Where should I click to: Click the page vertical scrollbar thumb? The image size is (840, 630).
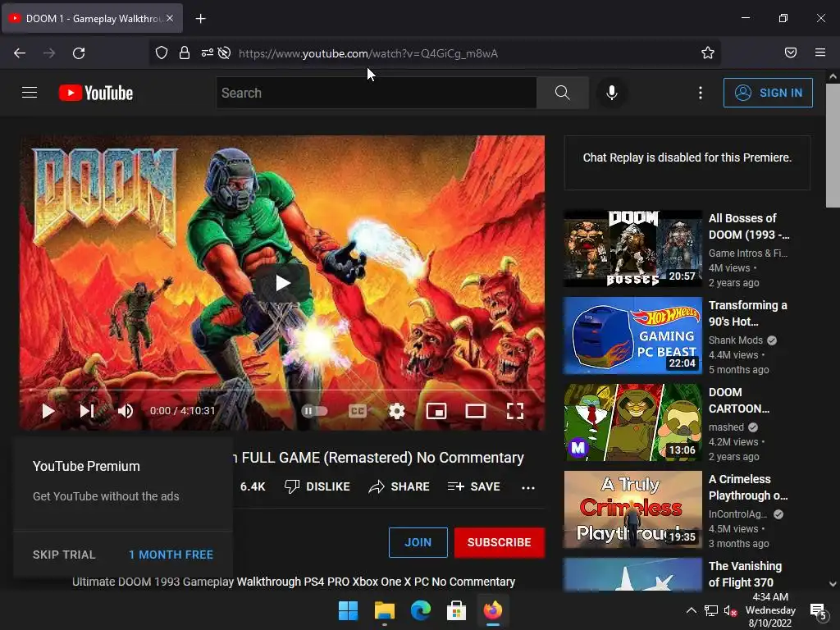(x=833, y=144)
